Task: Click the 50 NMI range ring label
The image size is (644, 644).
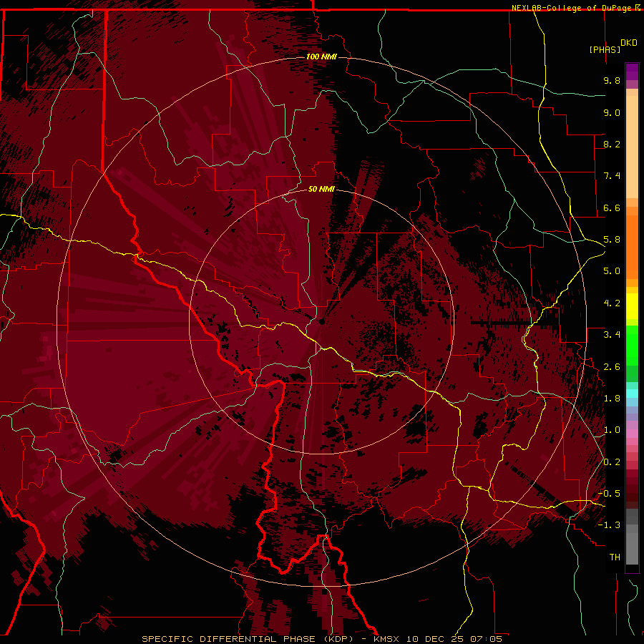Action: point(321,189)
